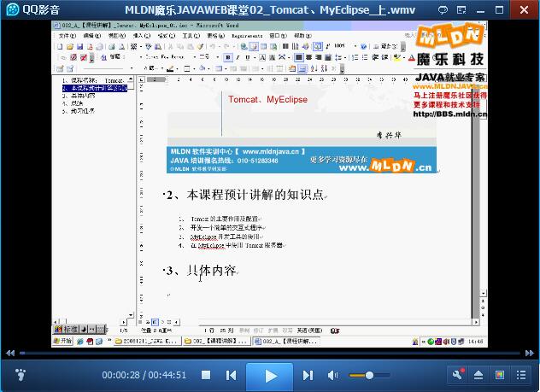Open the 编辑(E) menu in Word
Viewport: 540px width, 392px height.
pyautogui.click(x=92, y=36)
